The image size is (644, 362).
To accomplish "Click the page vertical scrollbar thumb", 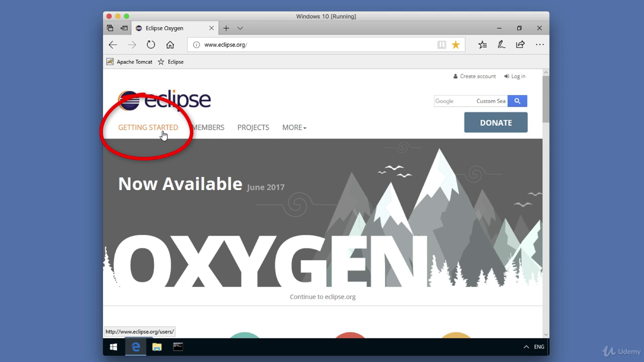I will [x=546, y=99].
